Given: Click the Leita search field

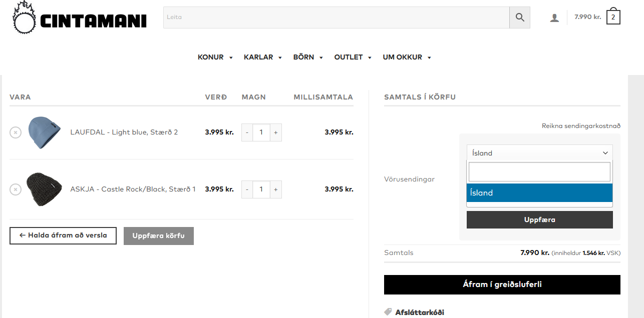Looking at the screenshot, I should [336, 17].
